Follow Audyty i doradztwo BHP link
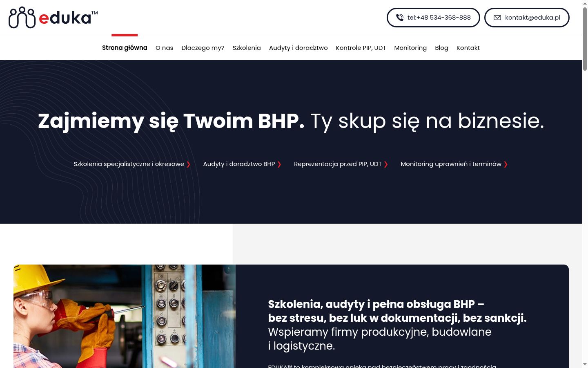The width and height of the screenshot is (588, 368). pyautogui.click(x=243, y=164)
